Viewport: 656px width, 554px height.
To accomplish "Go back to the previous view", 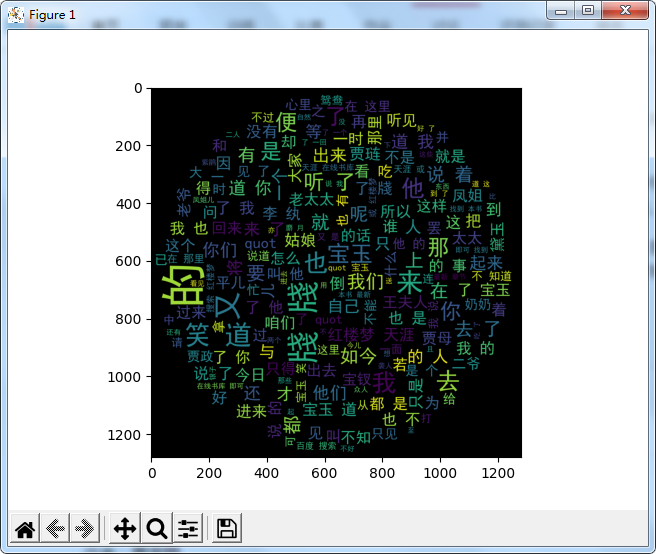I will tap(55, 528).
